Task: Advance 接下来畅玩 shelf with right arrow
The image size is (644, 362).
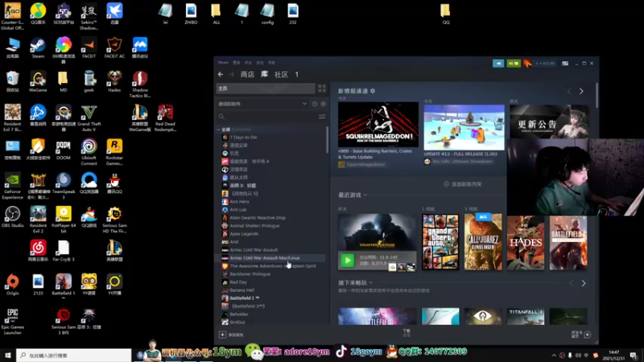Action: point(584,283)
